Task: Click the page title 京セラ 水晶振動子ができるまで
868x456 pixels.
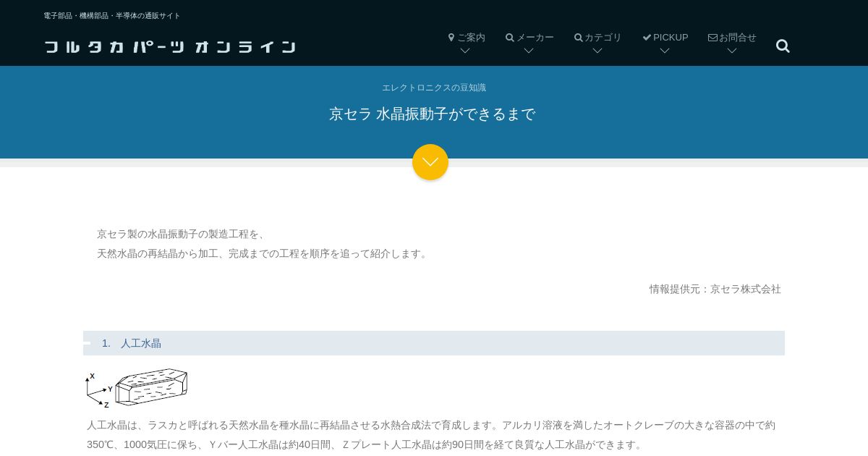Action: 432,114
